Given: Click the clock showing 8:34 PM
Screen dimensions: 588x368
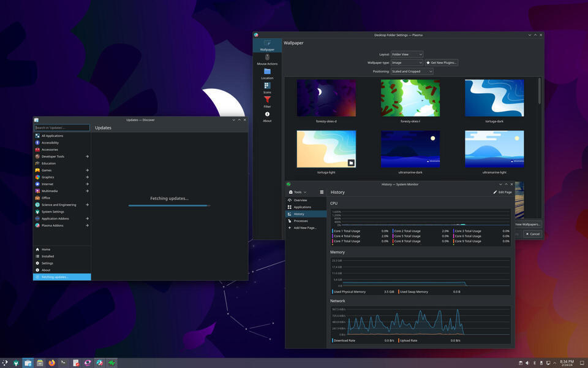Looking at the screenshot, I should 567,363.
